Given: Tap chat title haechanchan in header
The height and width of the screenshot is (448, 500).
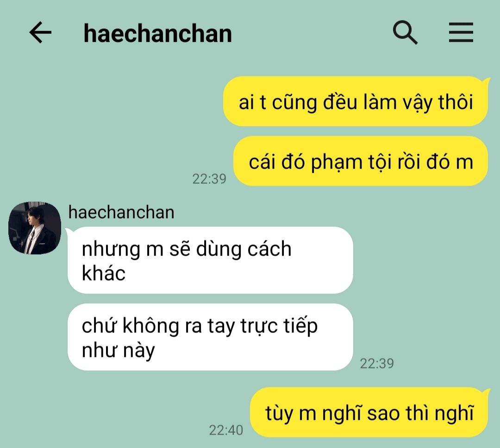Looking at the screenshot, I should pyautogui.click(x=157, y=33).
